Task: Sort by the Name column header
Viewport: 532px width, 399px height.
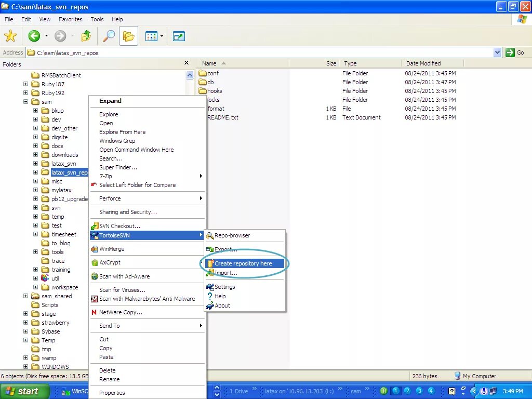Action: (x=243, y=63)
